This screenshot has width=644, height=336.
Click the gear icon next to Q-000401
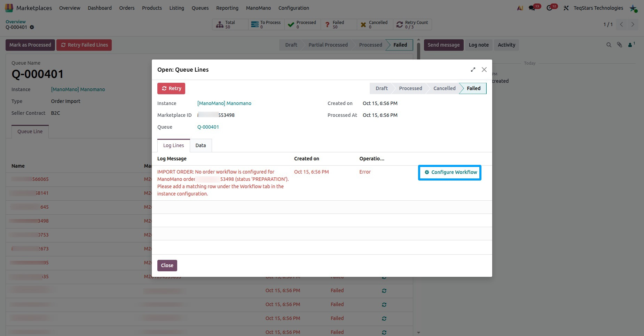pos(32,27)
